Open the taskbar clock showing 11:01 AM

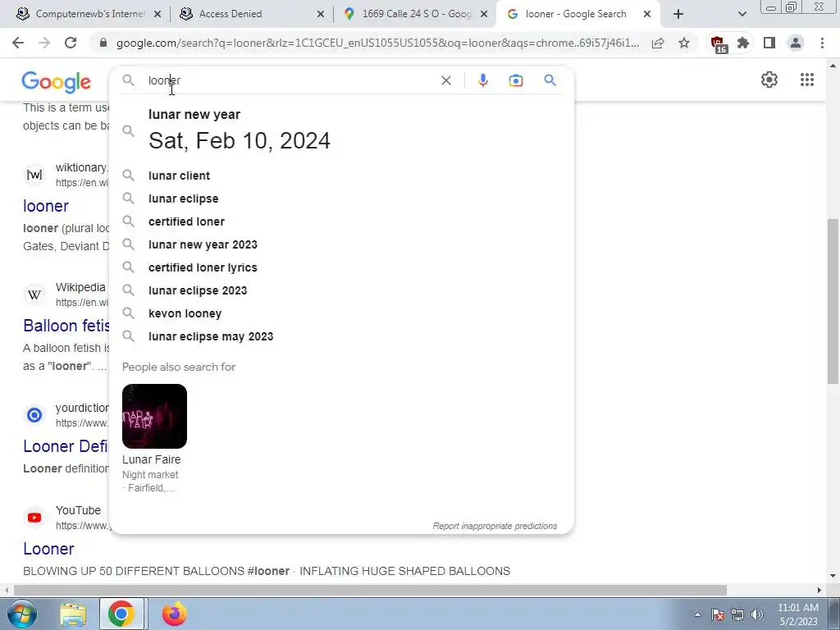(x=798, y=614)
